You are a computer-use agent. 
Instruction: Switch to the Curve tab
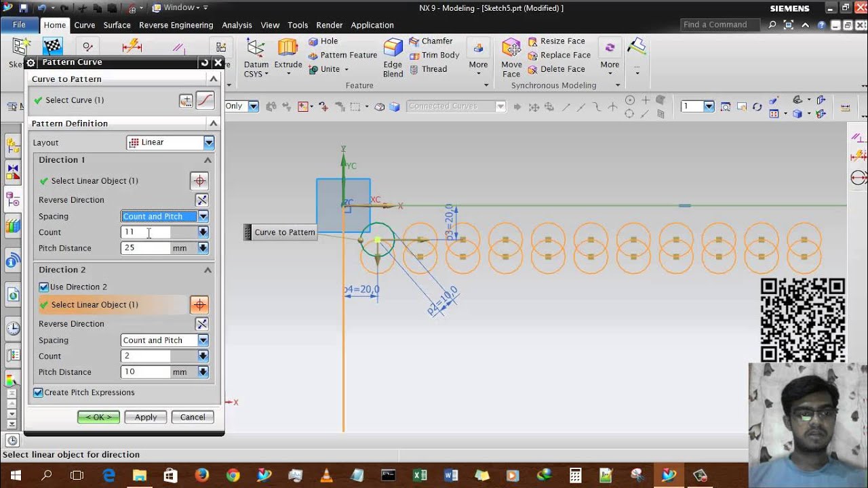coord(85,25)
